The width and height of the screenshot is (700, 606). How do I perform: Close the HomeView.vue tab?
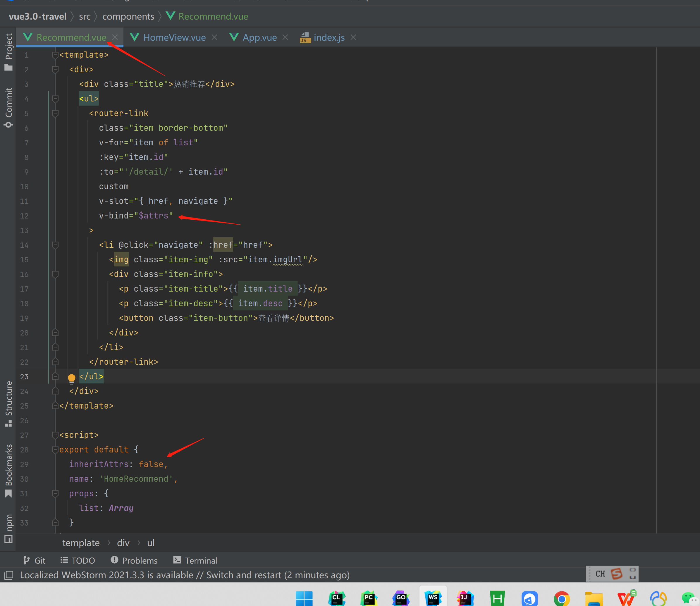214,37
